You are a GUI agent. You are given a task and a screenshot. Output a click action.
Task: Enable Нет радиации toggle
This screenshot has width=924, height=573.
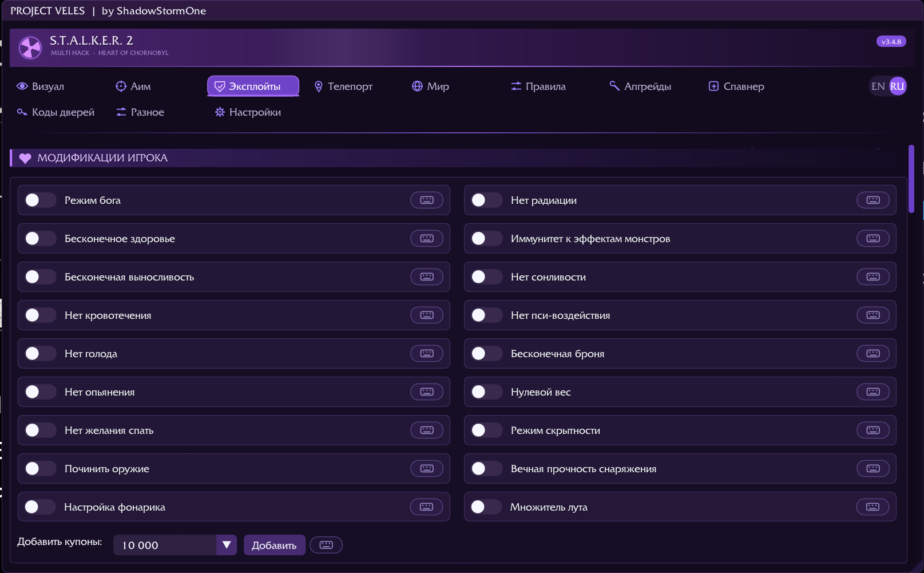(486, 200)
